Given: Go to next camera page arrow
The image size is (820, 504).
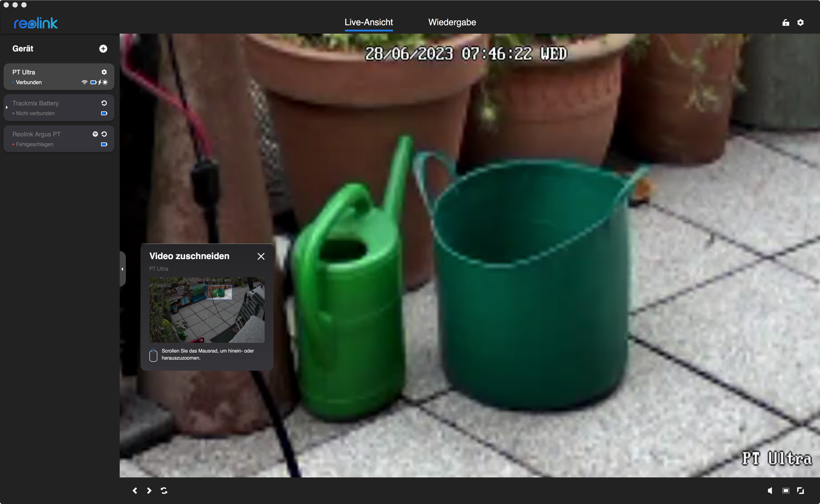Looking at the screenshot, I should [x=149, y=491].
